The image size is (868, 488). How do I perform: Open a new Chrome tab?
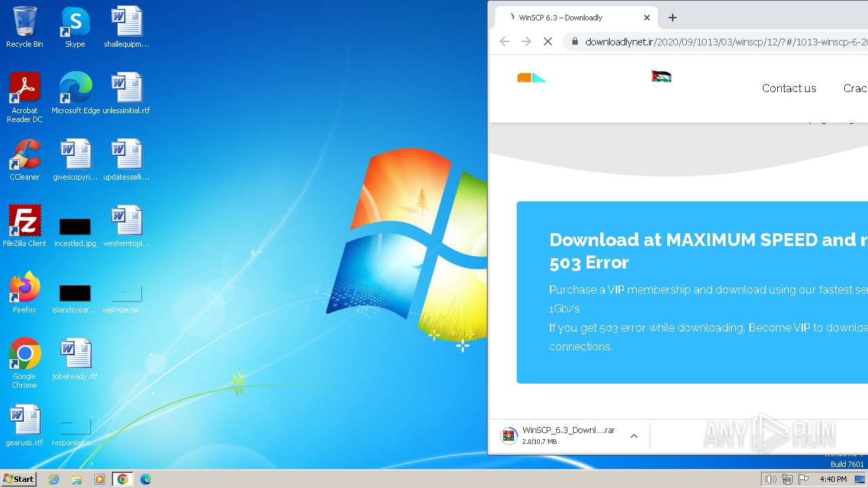point(673,18)
